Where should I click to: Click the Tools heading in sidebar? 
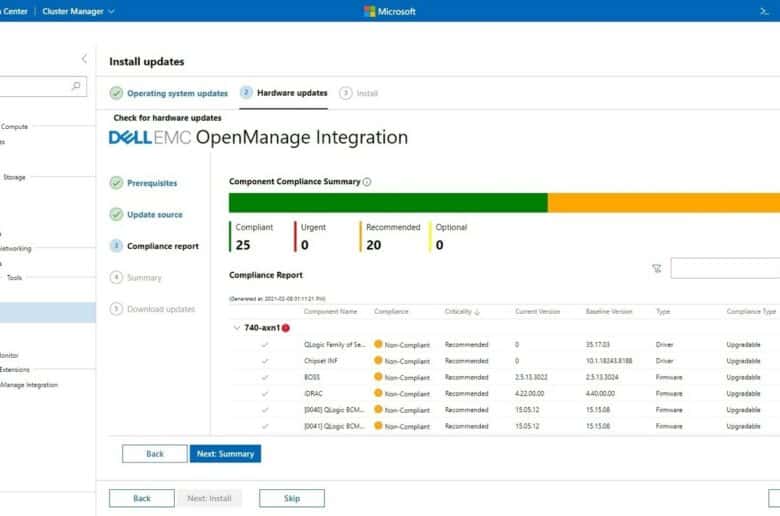click(14, 278)
